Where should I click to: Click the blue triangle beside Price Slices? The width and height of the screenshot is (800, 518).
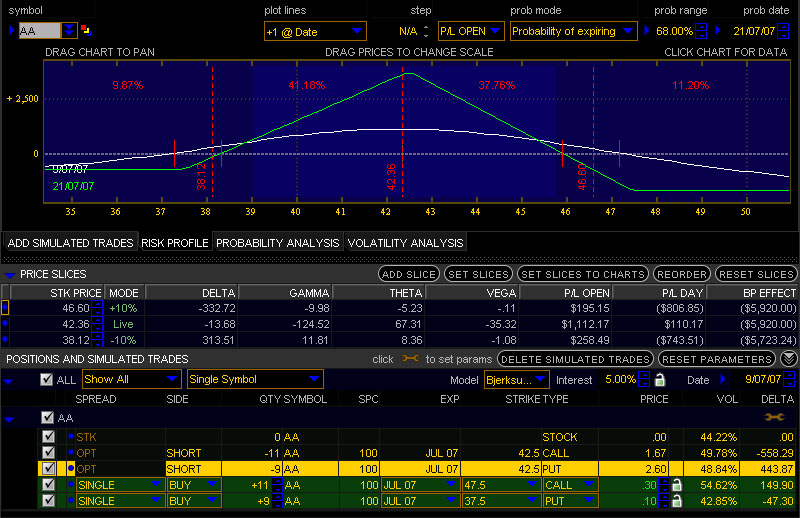click(x=10, y=274)
